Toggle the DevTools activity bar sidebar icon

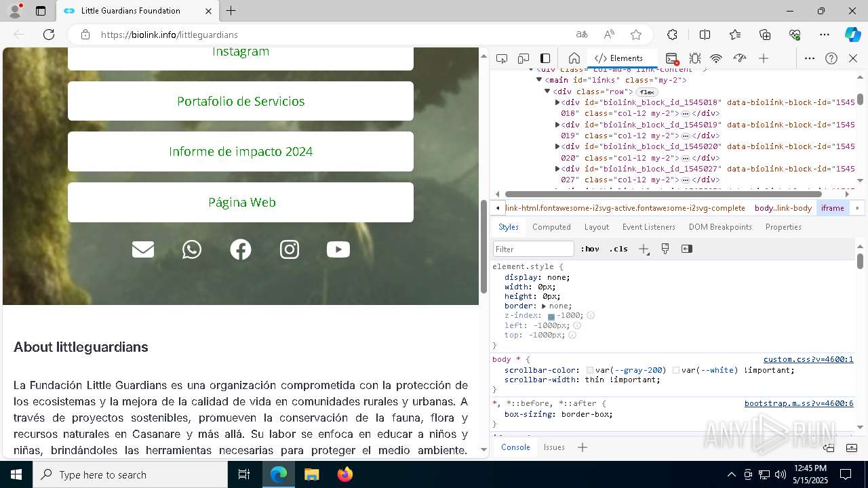point(545,58)
